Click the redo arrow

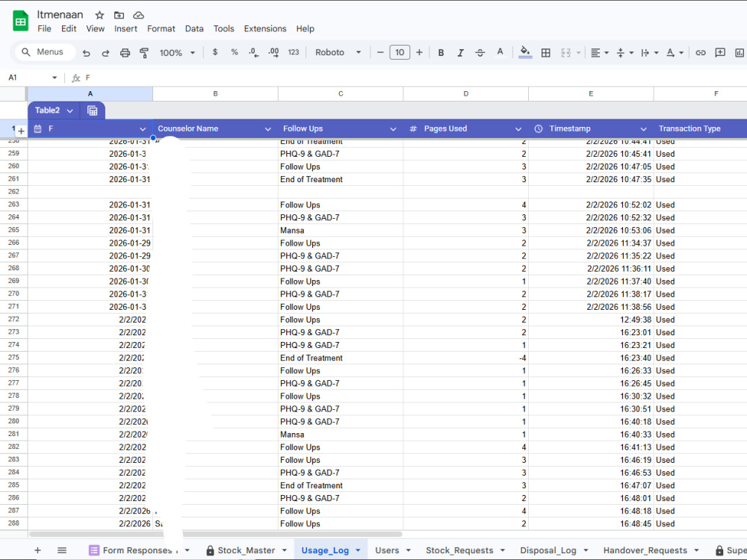point(105,53)
